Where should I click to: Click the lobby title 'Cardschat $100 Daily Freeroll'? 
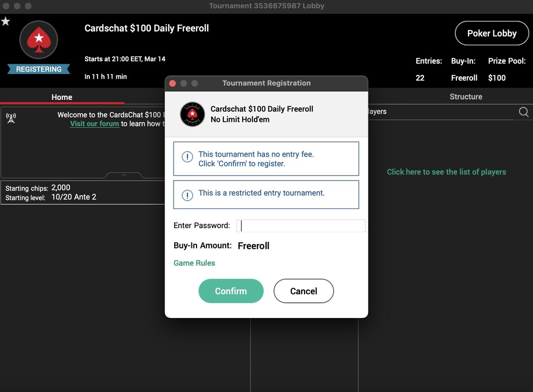coord(147,28)
